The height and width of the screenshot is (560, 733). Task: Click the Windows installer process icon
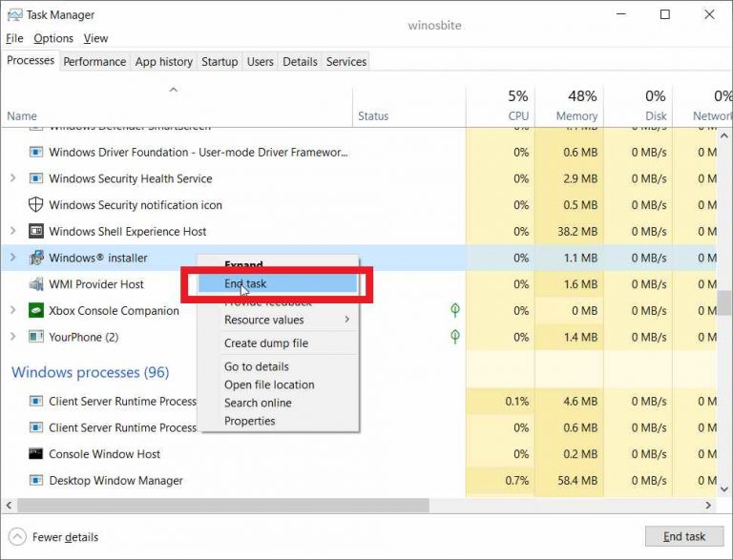pyautogui.click(x=36, y=258)
